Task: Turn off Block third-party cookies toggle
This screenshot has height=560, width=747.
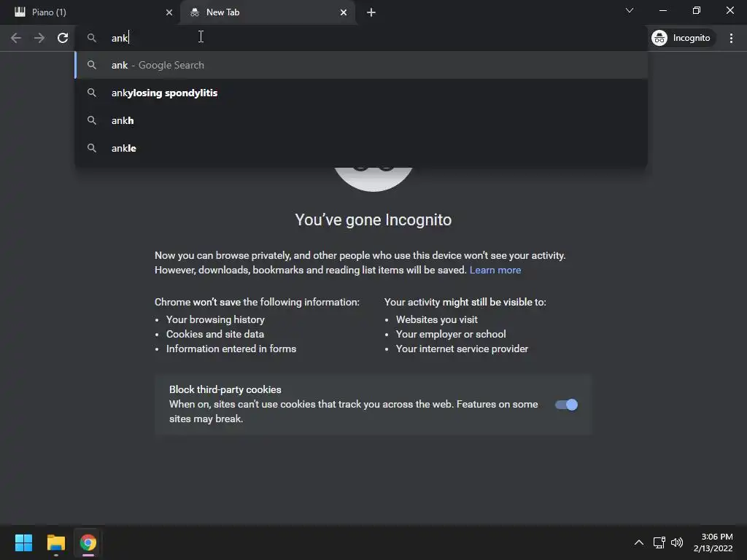Action: [x=566, y=405]
